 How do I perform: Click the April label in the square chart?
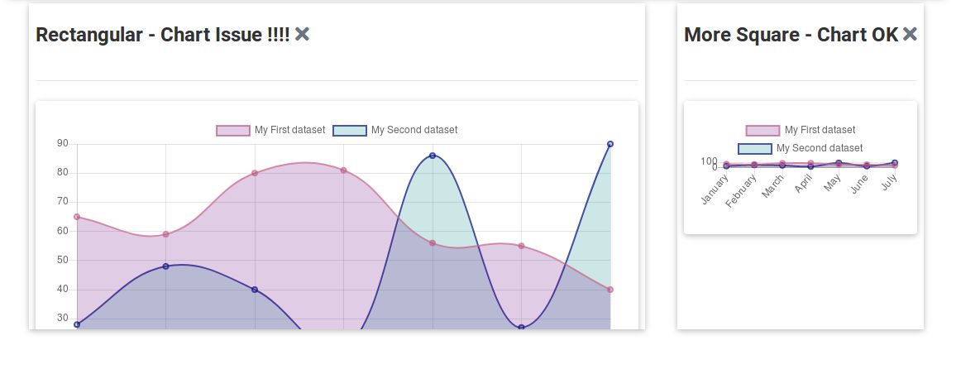(x=805, y=184)
